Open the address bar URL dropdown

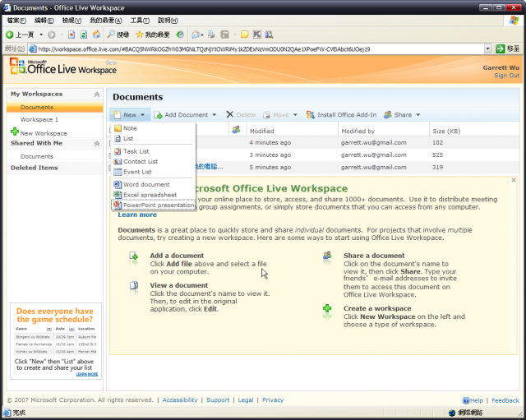(x=488, y=49)
